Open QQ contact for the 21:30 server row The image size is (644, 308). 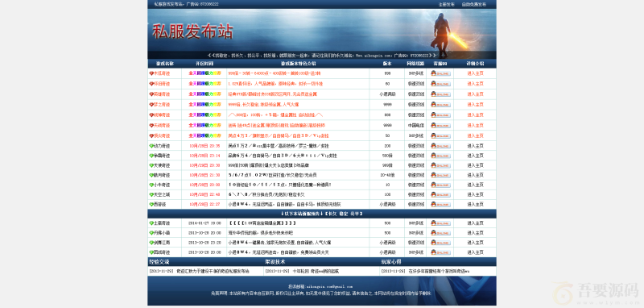pos(440,175)
